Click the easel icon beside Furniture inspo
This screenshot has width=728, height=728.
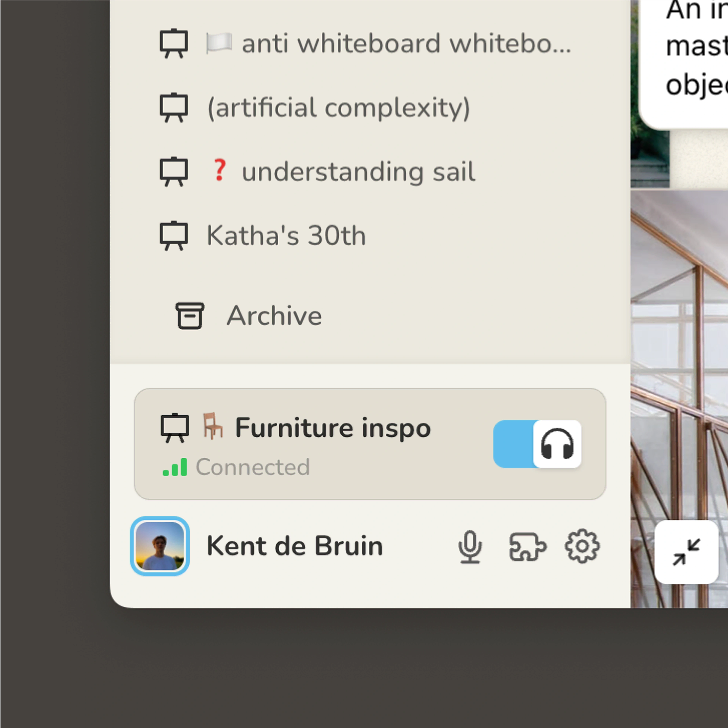point(174,428)
